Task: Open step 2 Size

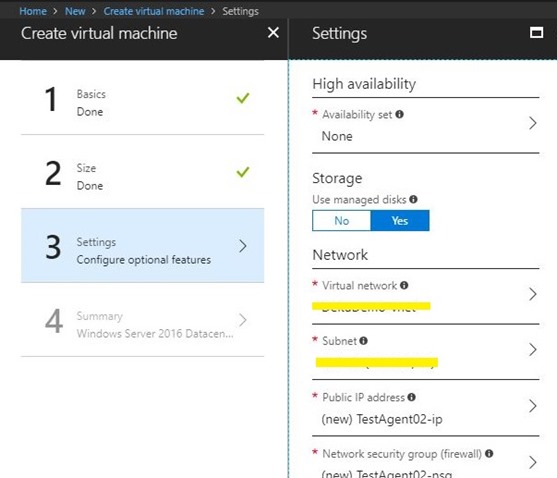Action: (x=142, y=172)
